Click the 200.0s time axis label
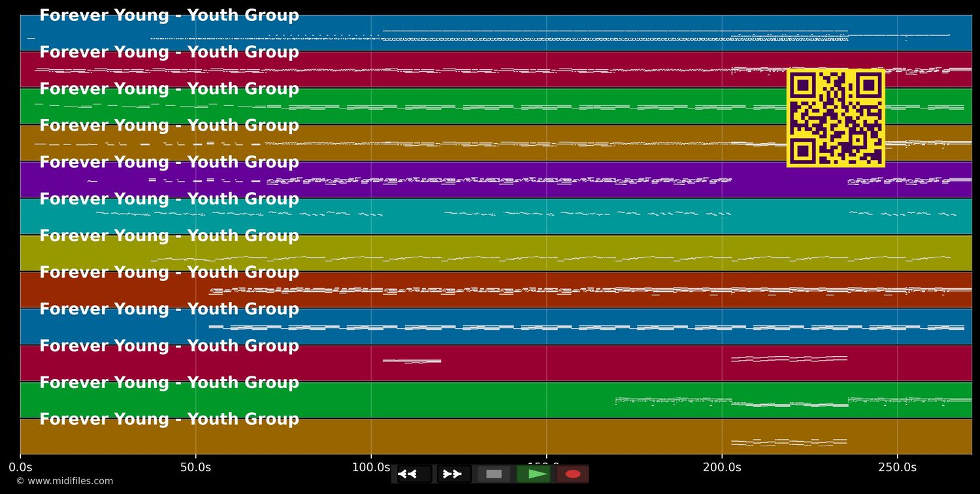The width and height of the screenshot is (980, 494). [722, 467]
